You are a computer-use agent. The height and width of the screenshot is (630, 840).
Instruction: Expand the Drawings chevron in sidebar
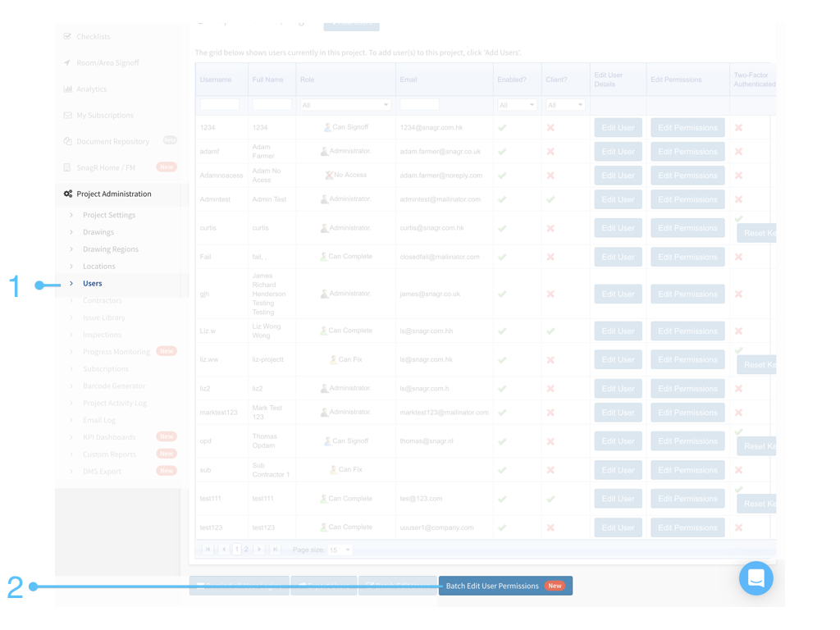71,232
